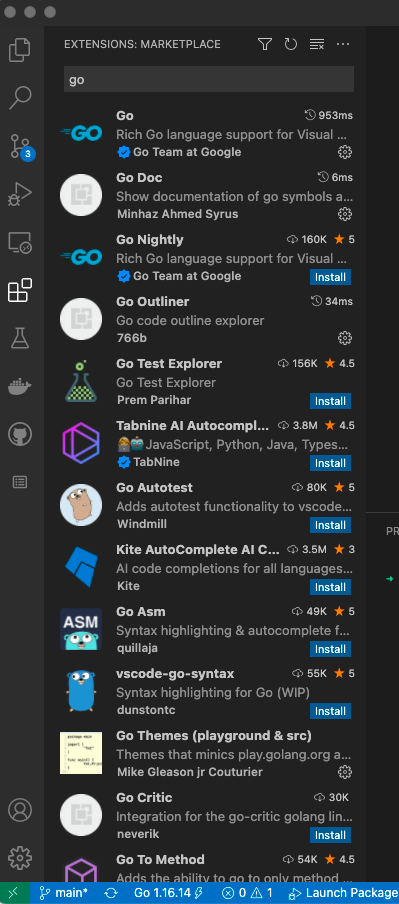Open the 'Go Doc' extension entry title
Viewport: 399px width, 904px height.
click(139, 178)
